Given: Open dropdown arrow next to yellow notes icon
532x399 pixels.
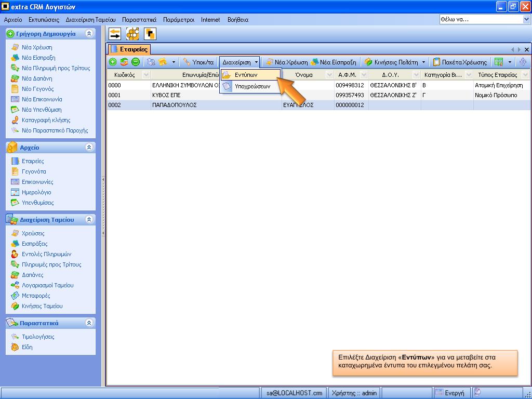Looking at the screenshot, I should pyautogui.click(x=174, y=62).
